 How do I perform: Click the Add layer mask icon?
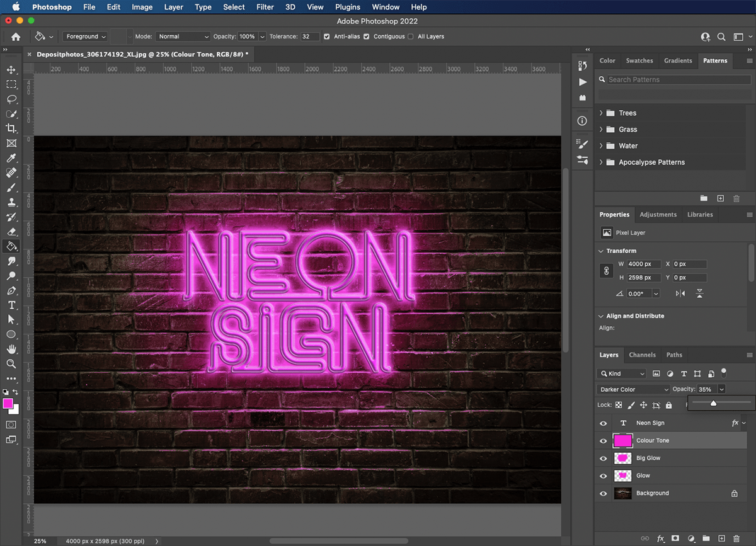(x=675, y=538)
